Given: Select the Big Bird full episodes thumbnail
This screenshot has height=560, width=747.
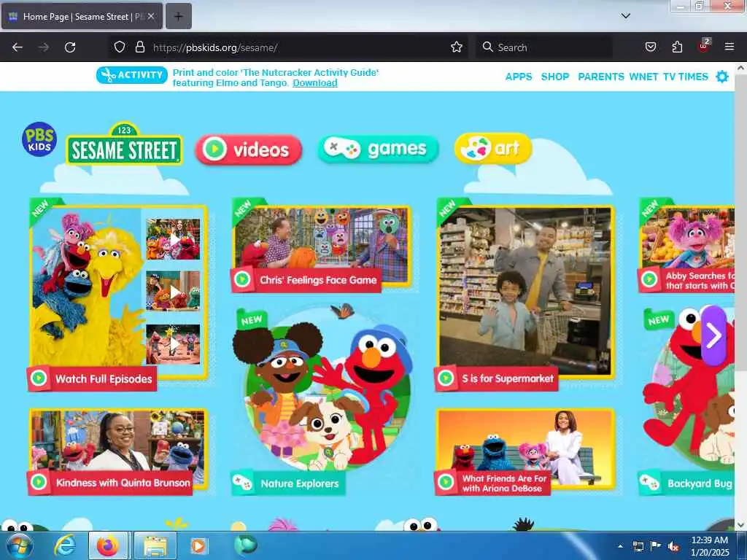Looking at the screenshot, I should tap(88, 287).
